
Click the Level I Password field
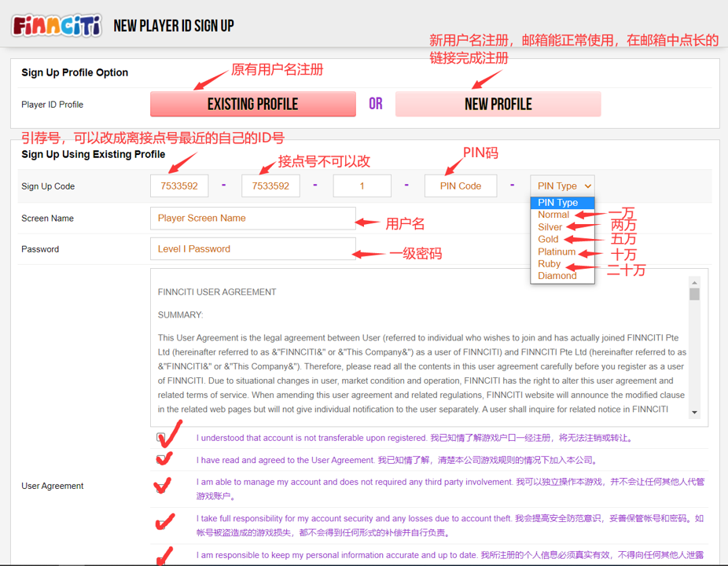click(x=253, y=249)
